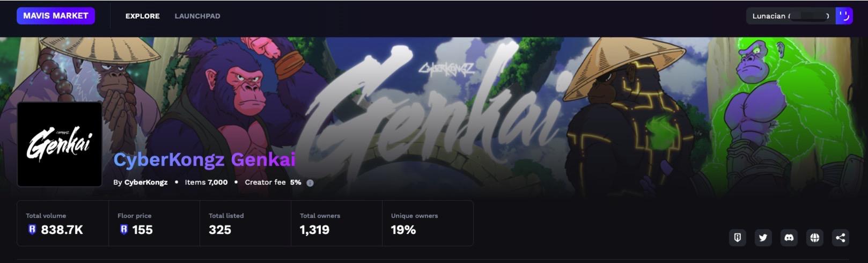Open the collection's Discord server
868x263 pixels.
789,237
